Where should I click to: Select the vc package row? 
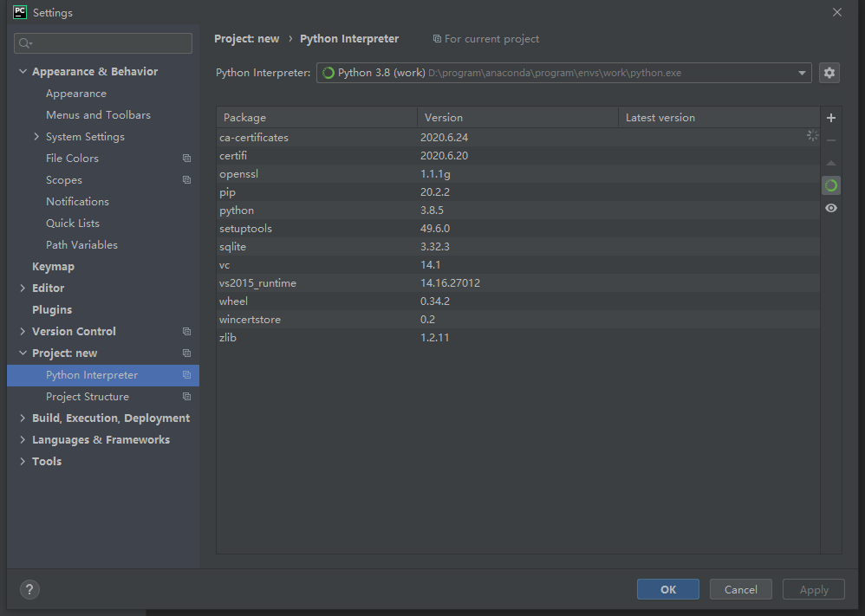(x=518, y=265)
